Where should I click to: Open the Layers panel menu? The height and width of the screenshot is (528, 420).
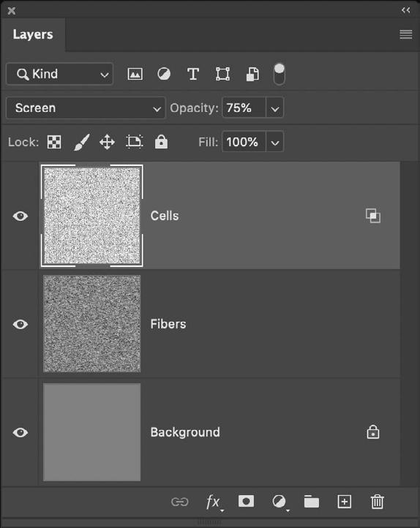[406, 34]
